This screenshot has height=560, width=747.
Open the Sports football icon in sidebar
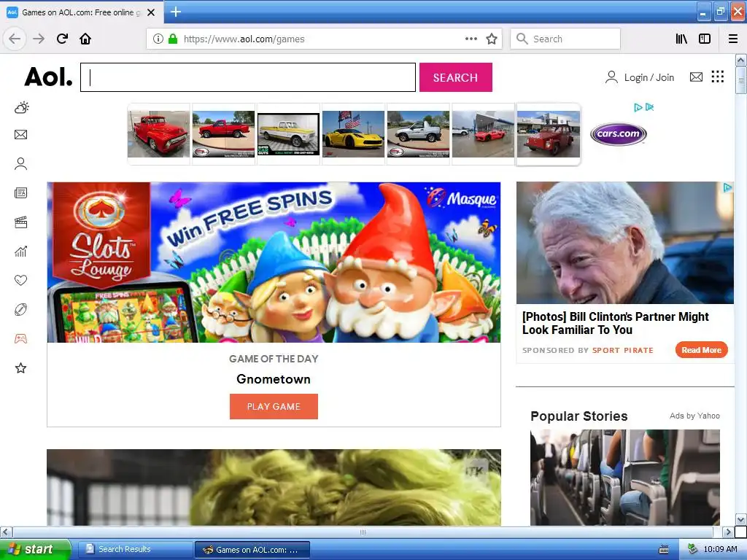tap(21, 309)
